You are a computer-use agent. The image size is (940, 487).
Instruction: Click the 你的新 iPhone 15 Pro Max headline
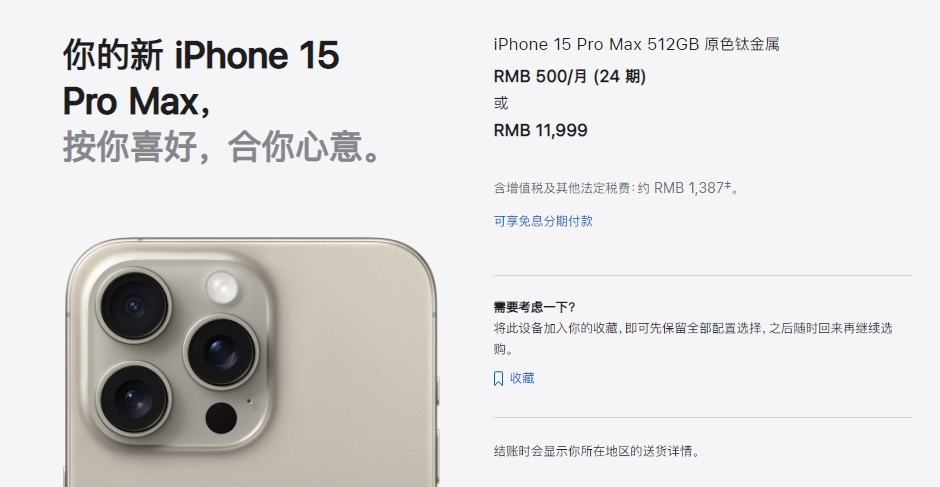tap(201, 78)
